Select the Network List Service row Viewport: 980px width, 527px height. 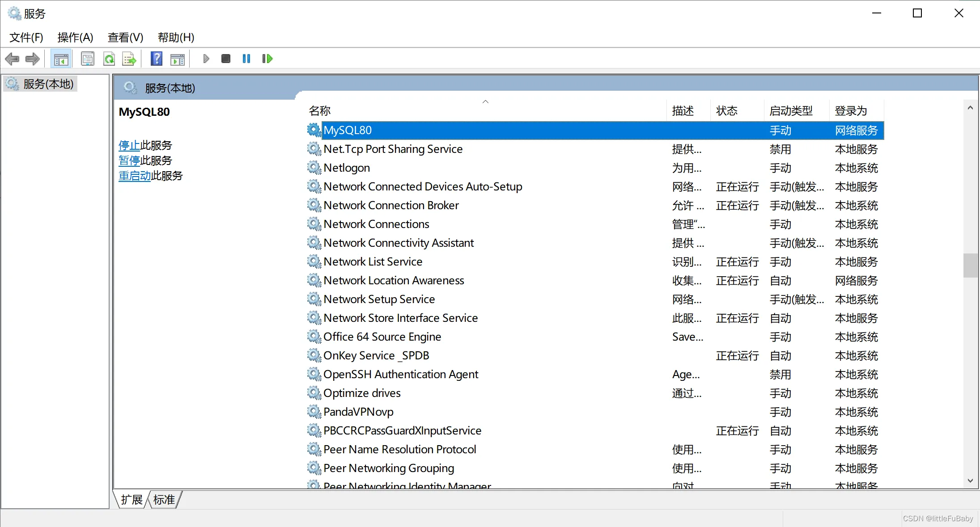click(x=373, y=262)
